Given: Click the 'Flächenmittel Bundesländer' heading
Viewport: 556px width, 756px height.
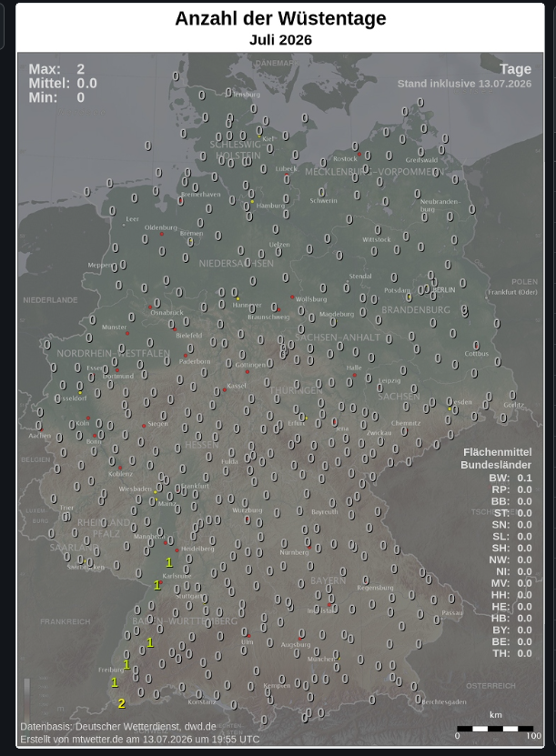Looking at the screenshot, I should (496, 459).
